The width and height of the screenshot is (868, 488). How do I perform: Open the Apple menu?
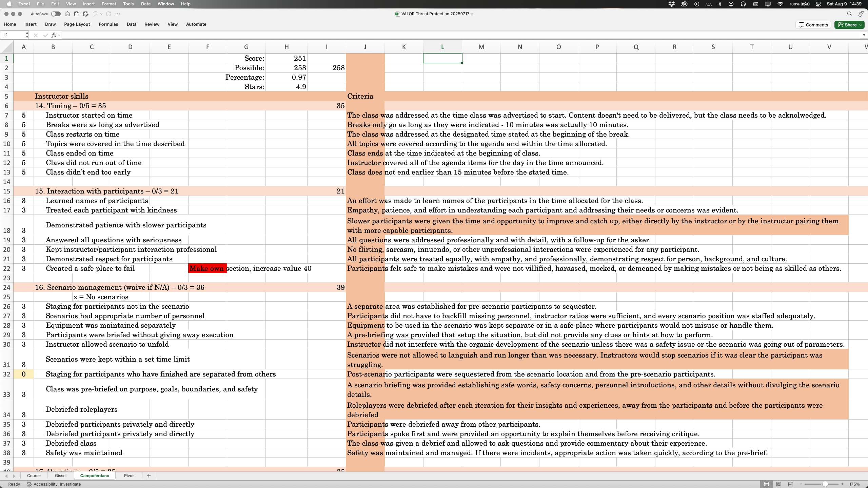pos(9,4)
